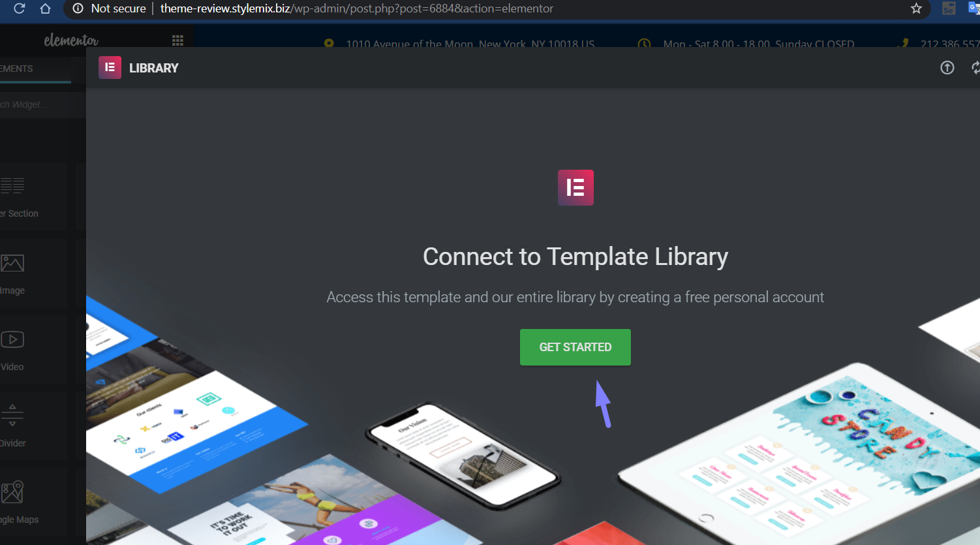Select the Google Maps widget
The image size is (980, 545).
[x=33, y=503]
